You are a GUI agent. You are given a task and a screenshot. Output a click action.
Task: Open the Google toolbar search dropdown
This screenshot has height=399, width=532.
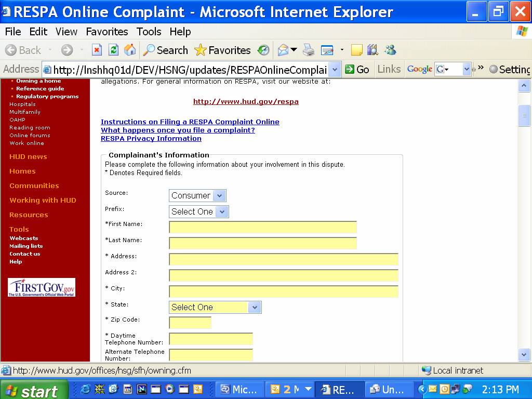tap(467, 70)
